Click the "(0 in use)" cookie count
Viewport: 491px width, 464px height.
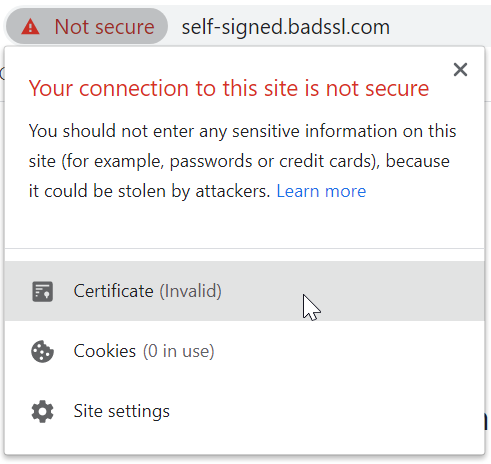pos(179,351)
